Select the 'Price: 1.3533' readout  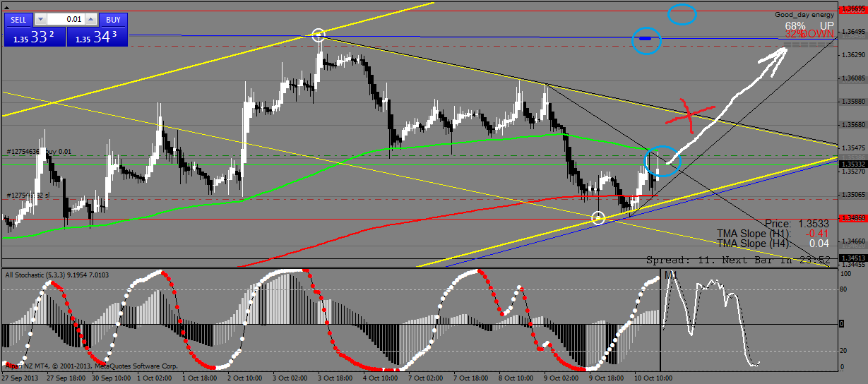pos(797,223)
